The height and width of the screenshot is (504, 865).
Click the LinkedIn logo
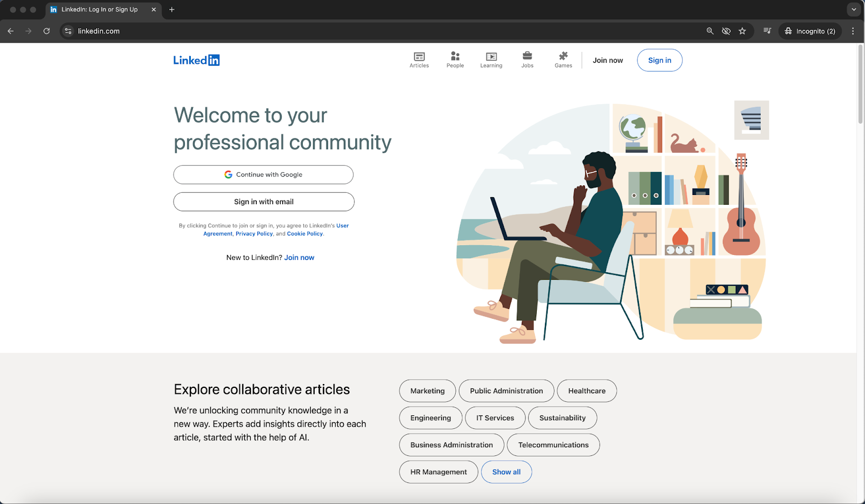coord(196,60)
